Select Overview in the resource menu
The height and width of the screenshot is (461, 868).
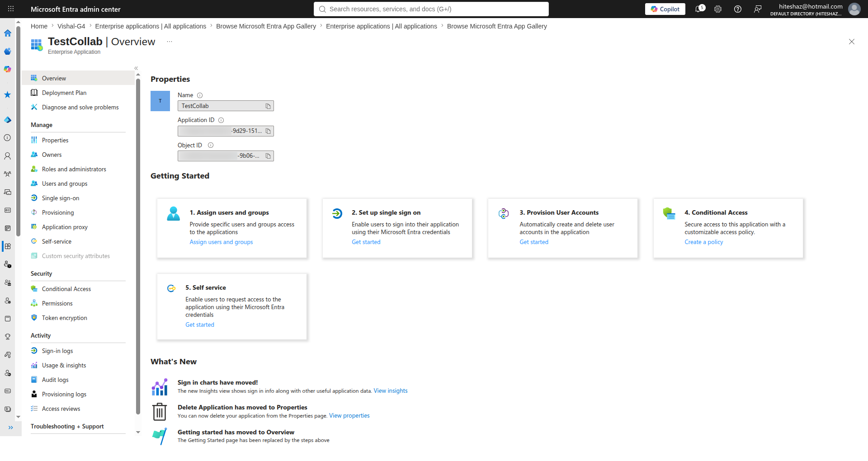pos(78,78)
